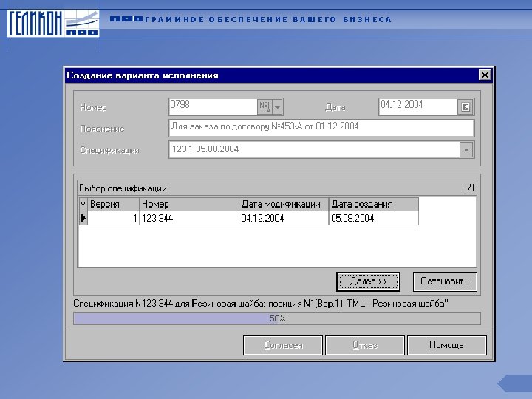The height and width of the screenshot is (399, 532).
Task: Click the creation date cell 05.08.2004
Action: point(374,218)
